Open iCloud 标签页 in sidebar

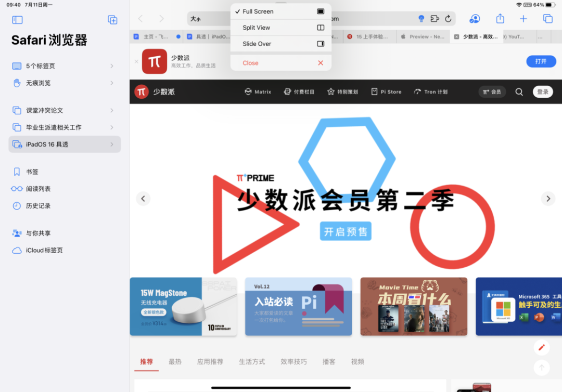point(65,250)
